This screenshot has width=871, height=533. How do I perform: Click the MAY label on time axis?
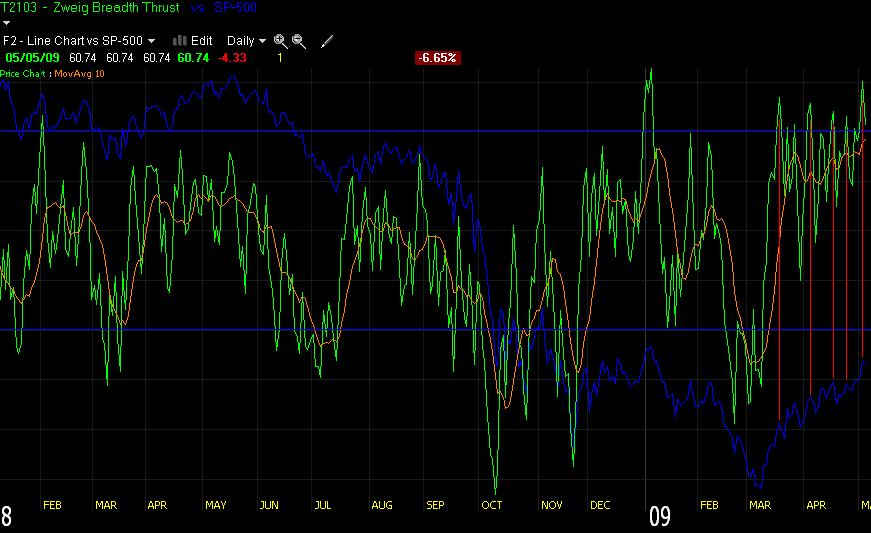click(216, 505)
